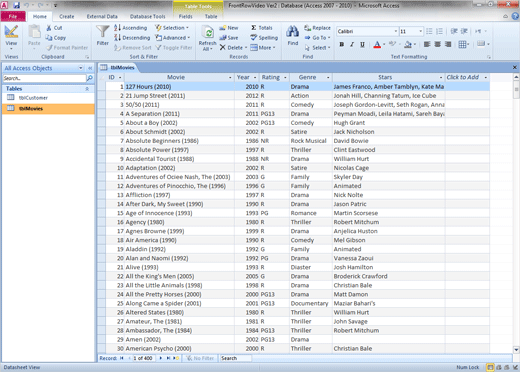The width and height of the screenshot is (520, 372).
Task: Apply background fill color bucket
Action: point(408,44)
